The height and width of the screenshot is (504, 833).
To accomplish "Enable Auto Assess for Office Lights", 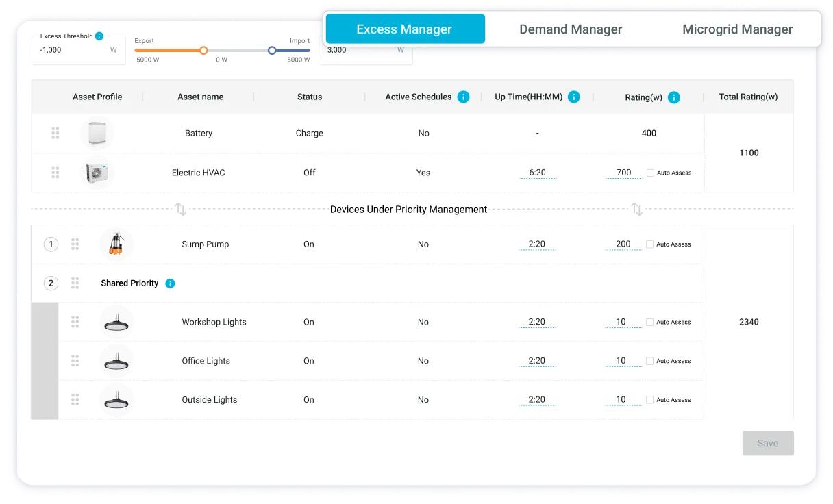I will 650,361.
